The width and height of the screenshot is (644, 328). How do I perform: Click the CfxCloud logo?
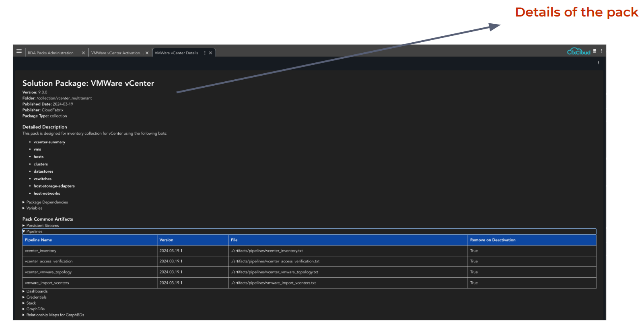pos(578,52)
